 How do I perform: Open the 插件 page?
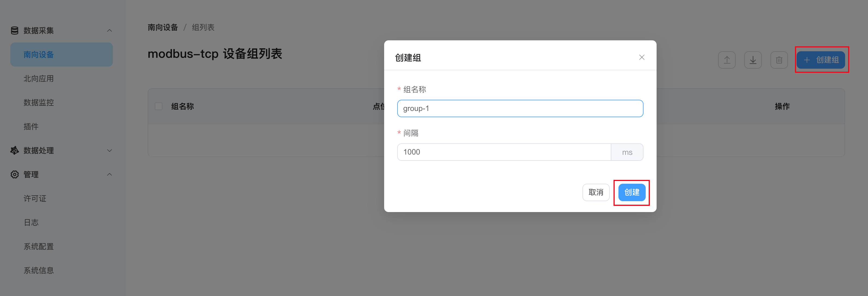point(31,126)
